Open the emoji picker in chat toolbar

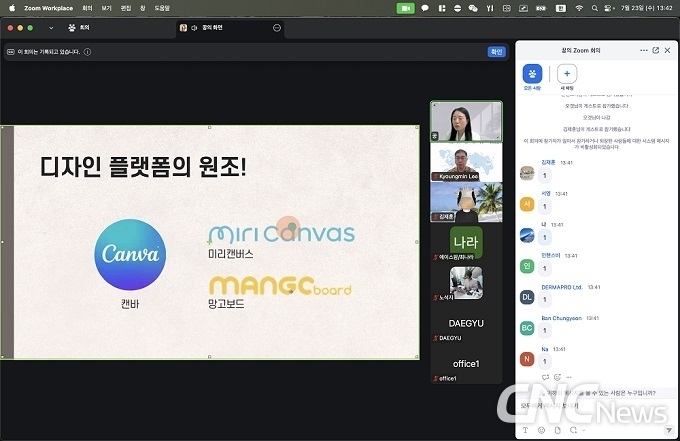point(541,430)
